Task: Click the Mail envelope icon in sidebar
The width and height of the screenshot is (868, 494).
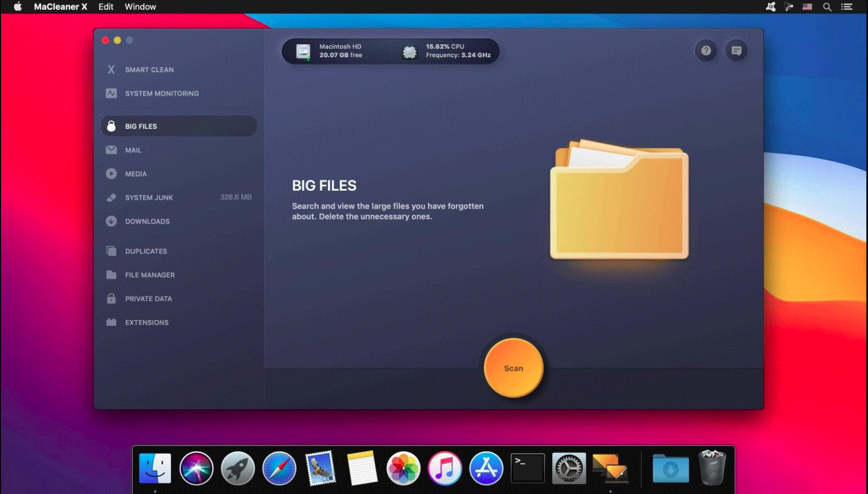Action: (111, 150)
